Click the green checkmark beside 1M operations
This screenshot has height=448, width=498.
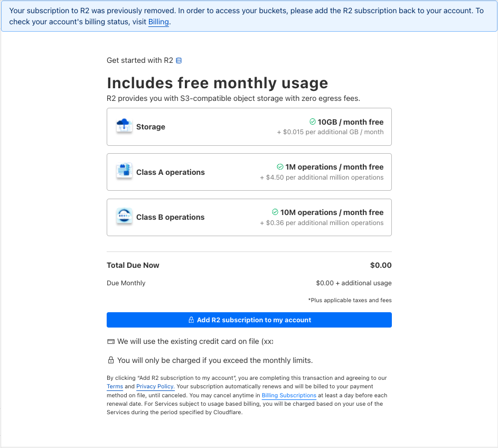coord(280,167)
